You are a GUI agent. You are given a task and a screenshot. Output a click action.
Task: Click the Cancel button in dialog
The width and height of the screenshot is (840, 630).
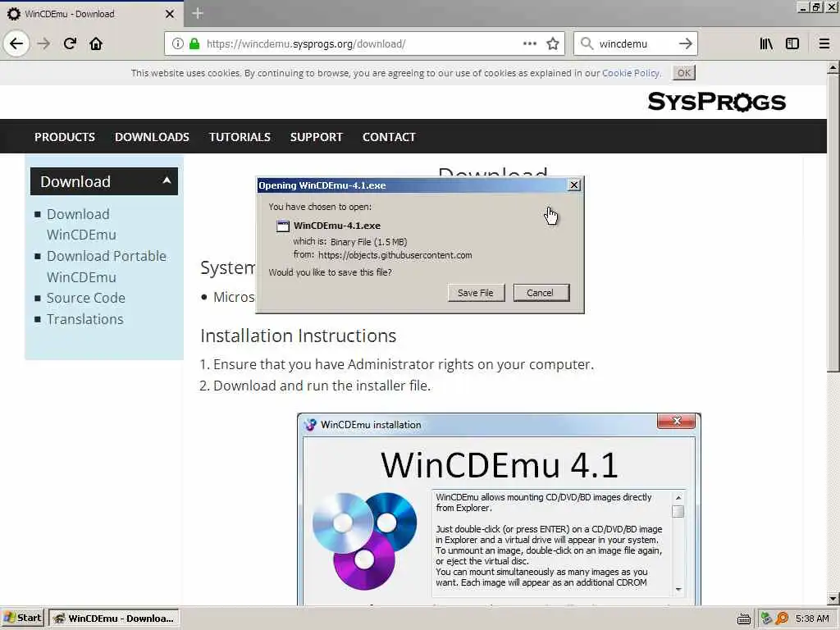(541, 293)
